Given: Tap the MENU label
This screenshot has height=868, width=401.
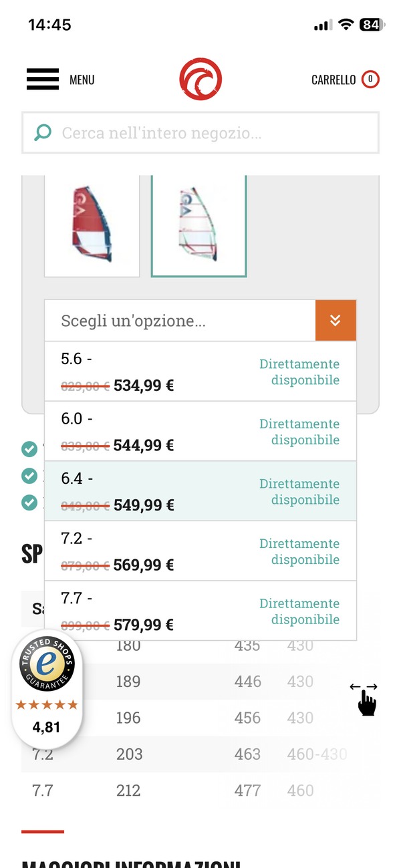Looking at the screenshot, I should (x=82, y=80).
